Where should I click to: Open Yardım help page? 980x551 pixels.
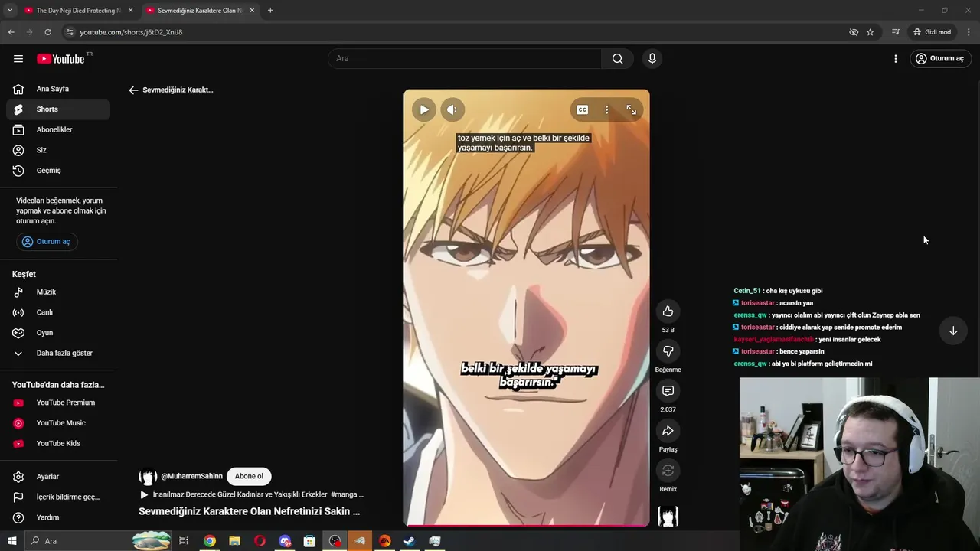tap(58, 517)
